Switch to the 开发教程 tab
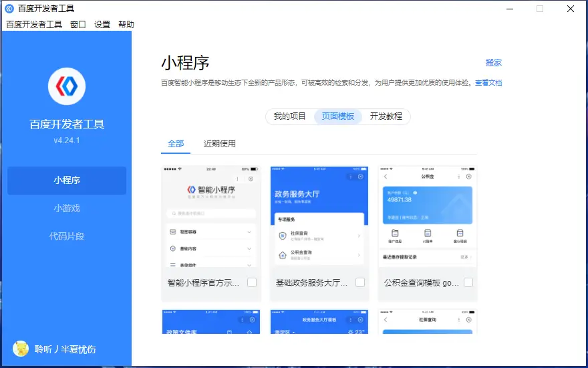This screenshot has height=368, width=588. [x=386, y=116]
